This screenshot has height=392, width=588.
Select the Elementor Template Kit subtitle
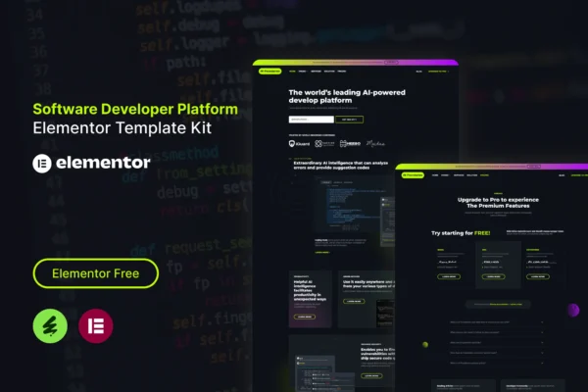[x=122, y=128]
